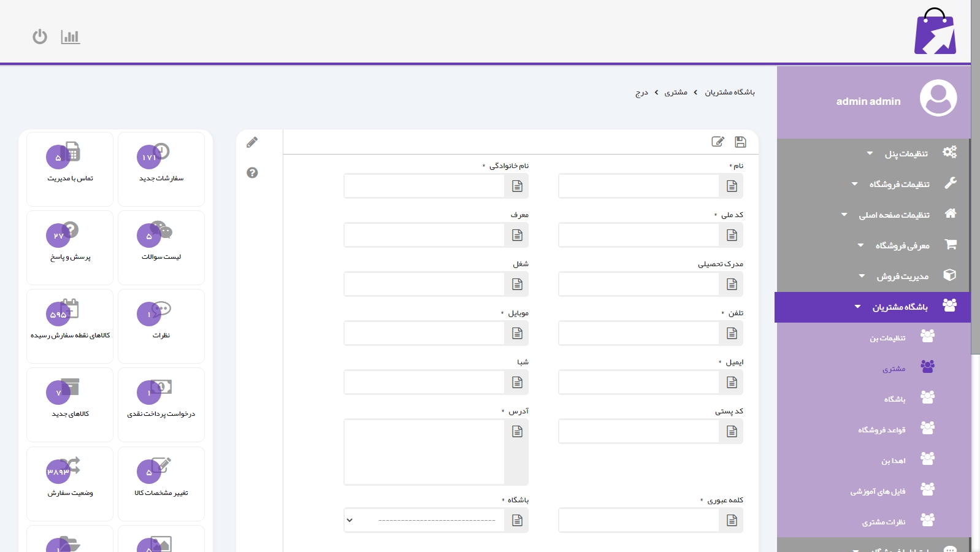Click the edit form icon beside save

pyautogui.click(x=718, y=142)
